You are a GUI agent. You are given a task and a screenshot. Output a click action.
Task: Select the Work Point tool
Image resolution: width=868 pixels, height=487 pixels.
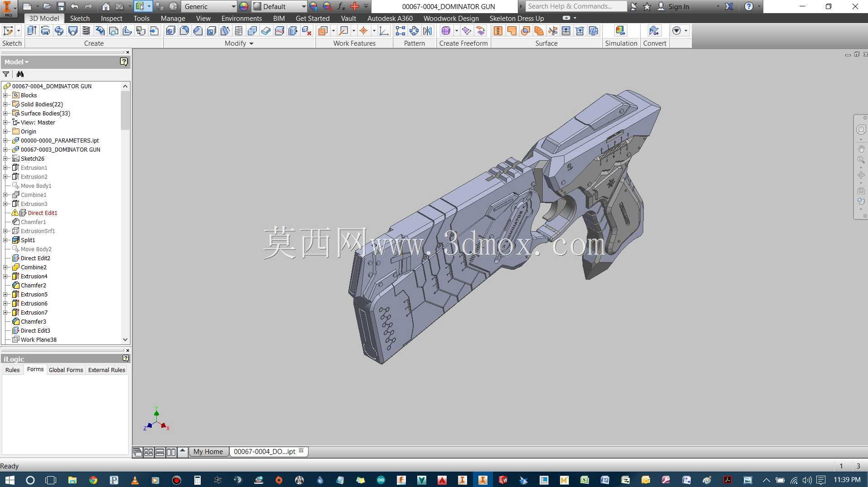363,31
